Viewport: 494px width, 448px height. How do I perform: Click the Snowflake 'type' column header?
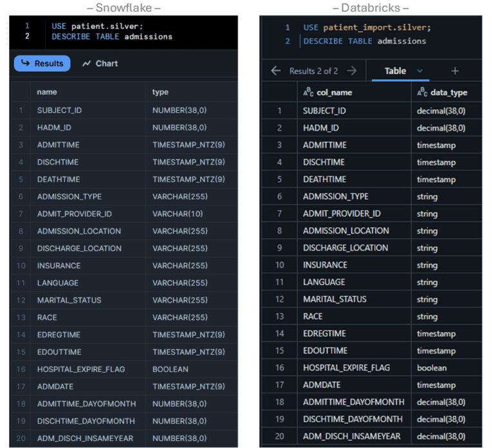(x=160, y=92)
